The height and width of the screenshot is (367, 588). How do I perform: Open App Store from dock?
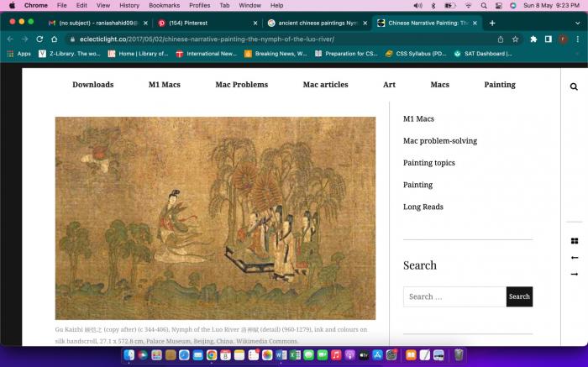coord(377,354)
